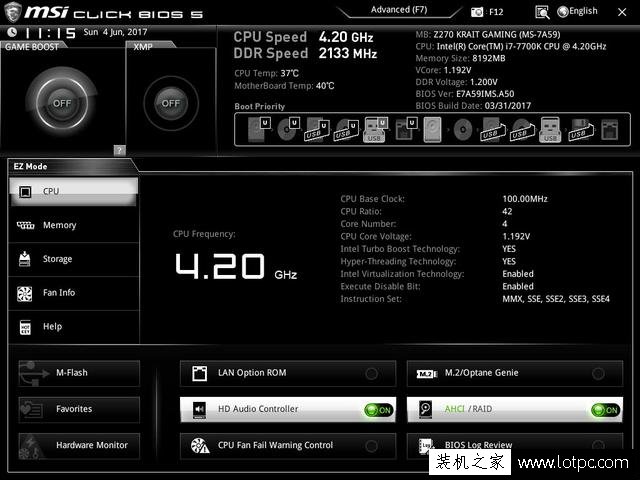Image resolution: width=640 pixels, height=480 pixels.
Task: Select the UEFI hard disk boot device icon
Action: coord(259,129)
